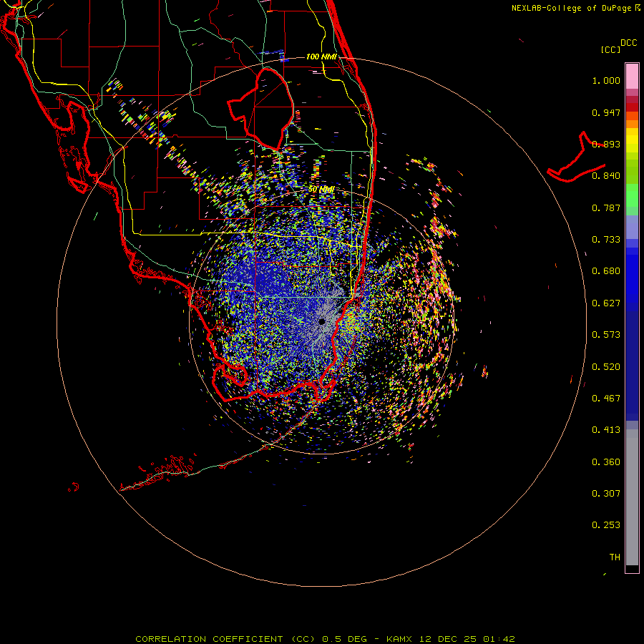Click the 0.627 color scale value

point(606,303)
